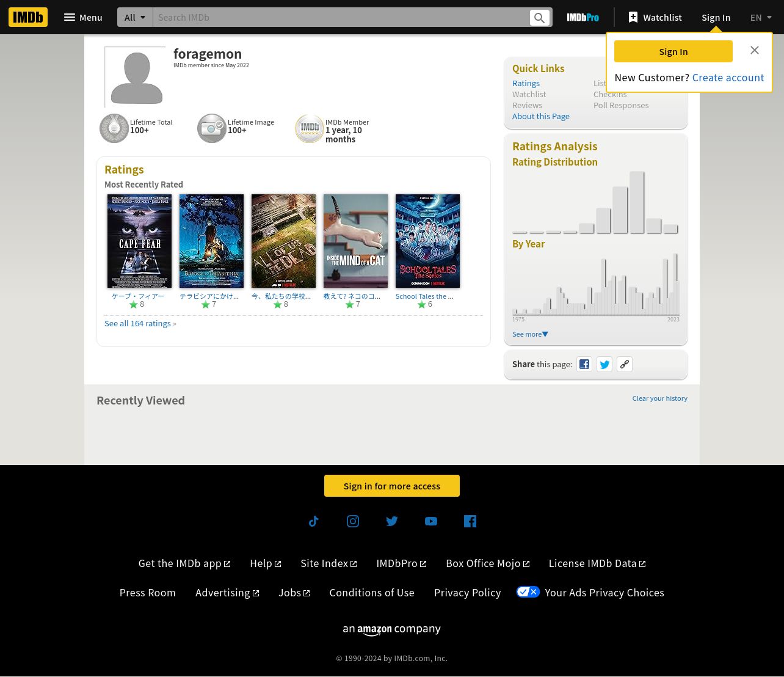Open Your Ads Privacy Choices
Viewport: 784px width, 677px height.
coord(604,593)
